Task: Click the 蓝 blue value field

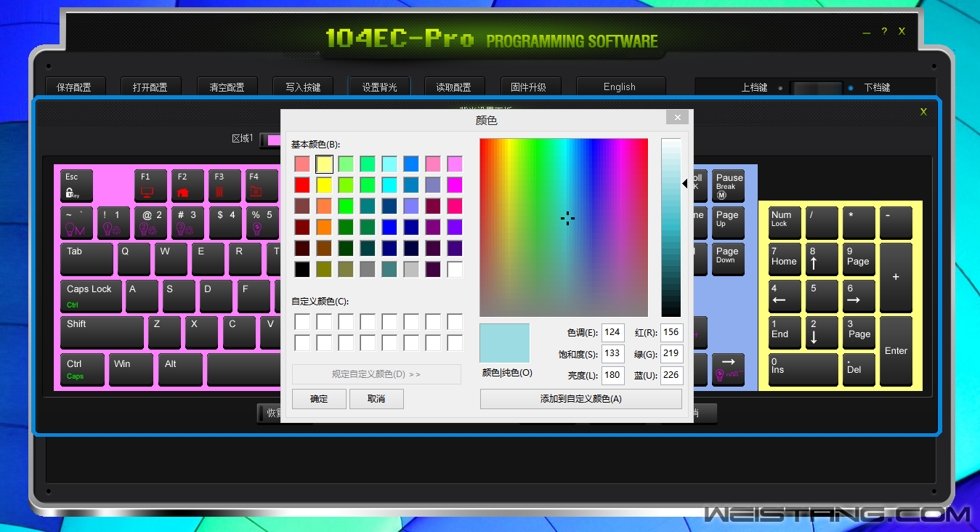Action: [671, 376]
